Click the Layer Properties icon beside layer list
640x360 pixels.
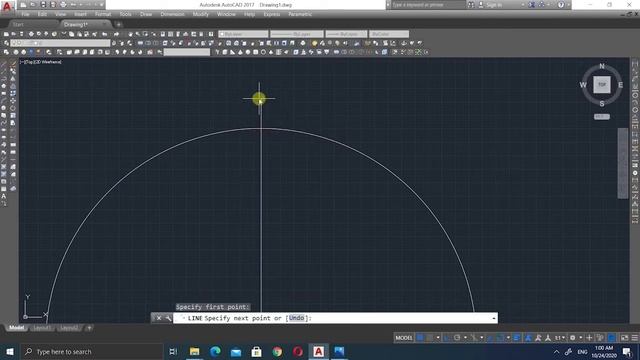(x=6, y=43)
